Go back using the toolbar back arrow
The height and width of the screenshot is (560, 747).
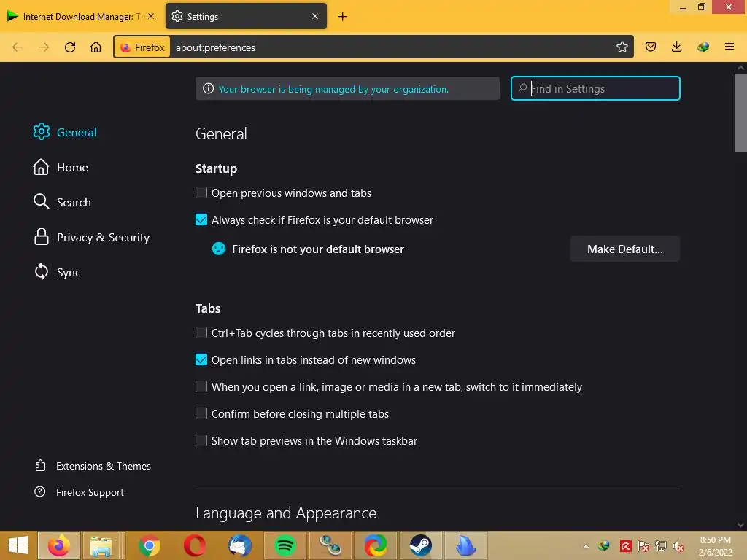pyautogui.click(x=18, y=47)
